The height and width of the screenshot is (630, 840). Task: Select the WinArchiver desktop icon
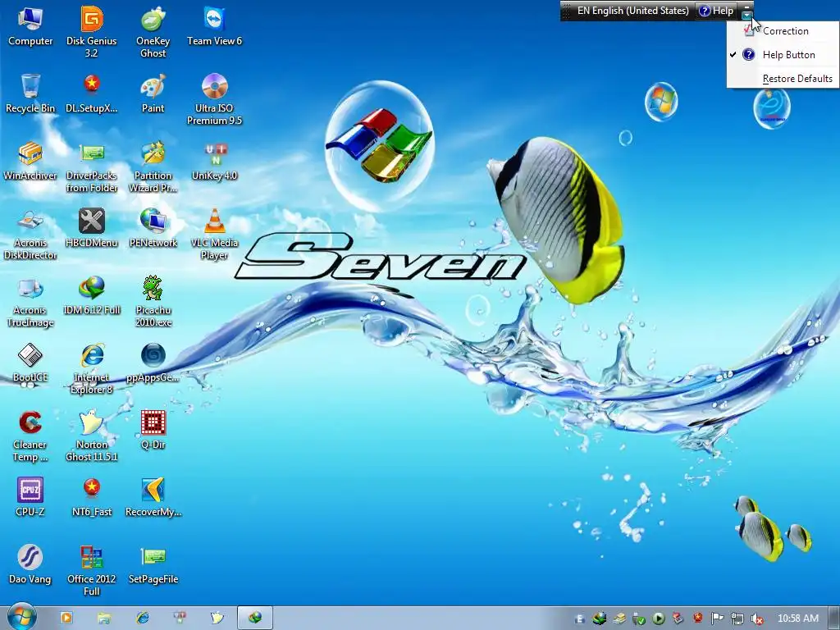[x=30, y=161]
